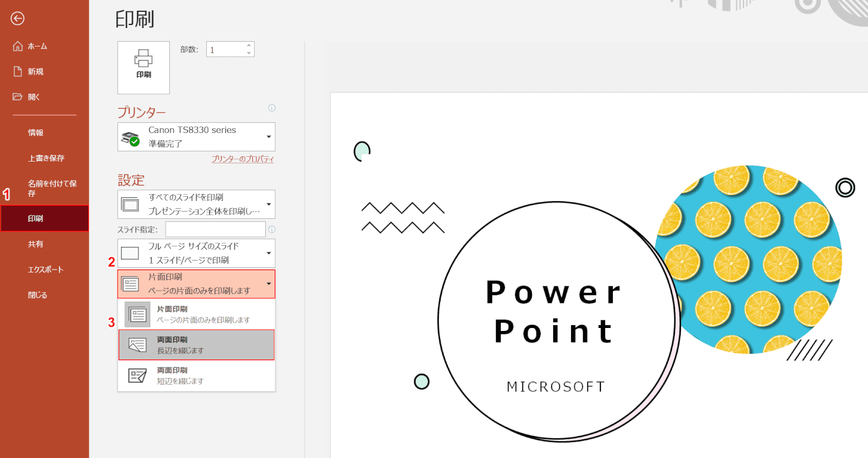Select the 印刷 sidebar item
Image resolution: width=868 pixels, height=458 pixels.
(44, 218)
